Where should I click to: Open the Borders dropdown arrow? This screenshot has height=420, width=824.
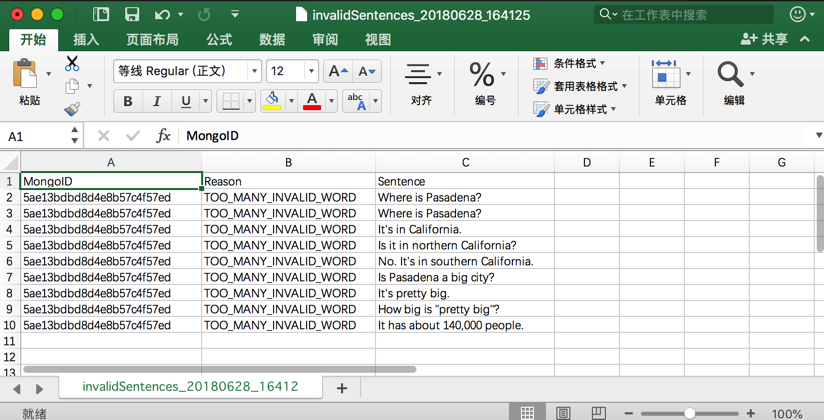point(250,101)
